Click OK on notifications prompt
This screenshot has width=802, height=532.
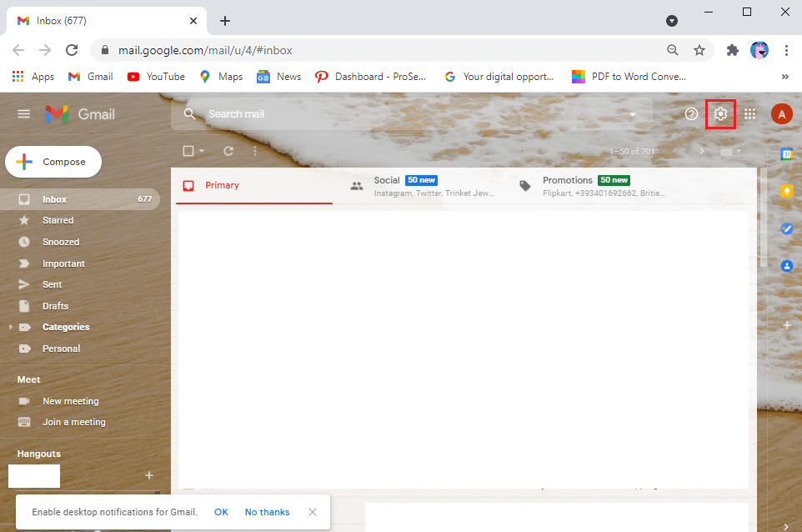point(221,512)
